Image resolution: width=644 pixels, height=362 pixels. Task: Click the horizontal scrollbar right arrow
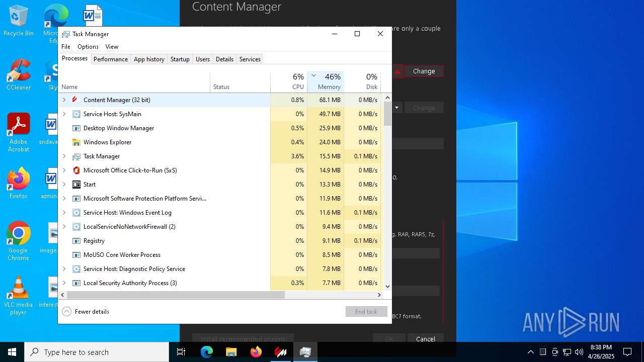pyautogui.click(x=380, y=295)
